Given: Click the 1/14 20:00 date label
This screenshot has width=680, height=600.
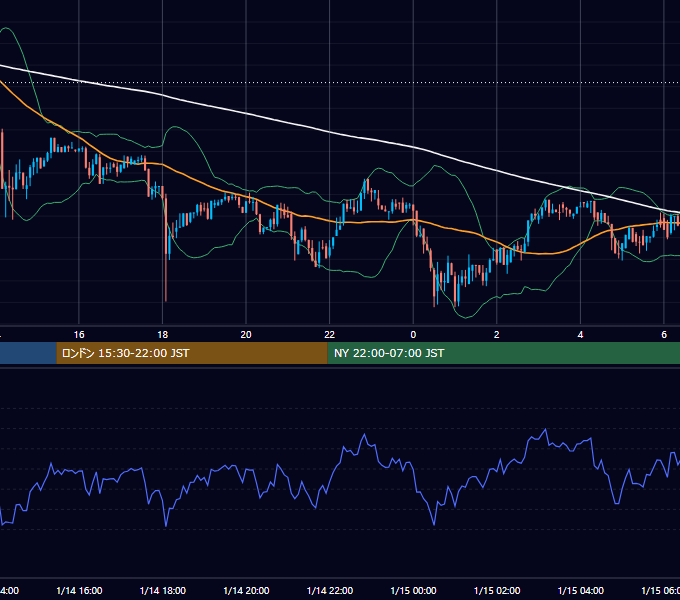Looking at the screenshot, I should 246,590.
